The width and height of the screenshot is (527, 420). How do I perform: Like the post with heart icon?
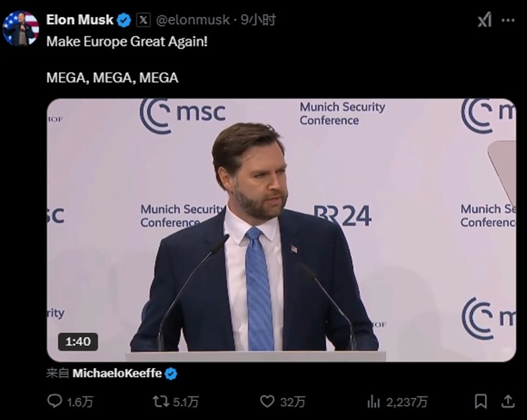click(268, 402)
